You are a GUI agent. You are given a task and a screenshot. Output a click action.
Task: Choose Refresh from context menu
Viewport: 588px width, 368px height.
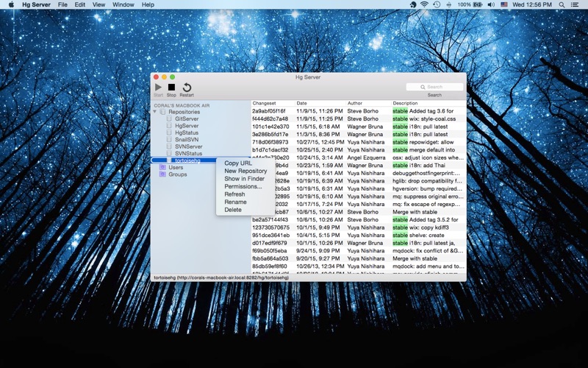click(x=234, y=194)
